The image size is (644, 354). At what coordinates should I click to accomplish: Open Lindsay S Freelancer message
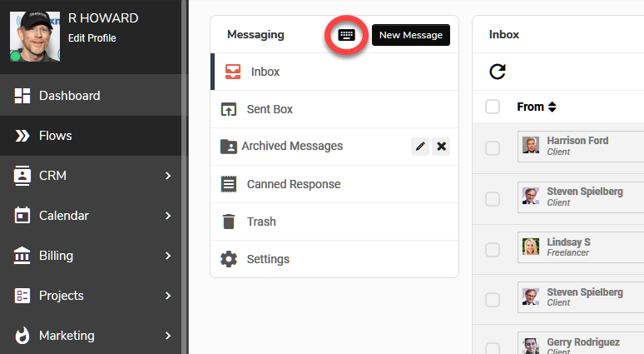click(581, 247)
